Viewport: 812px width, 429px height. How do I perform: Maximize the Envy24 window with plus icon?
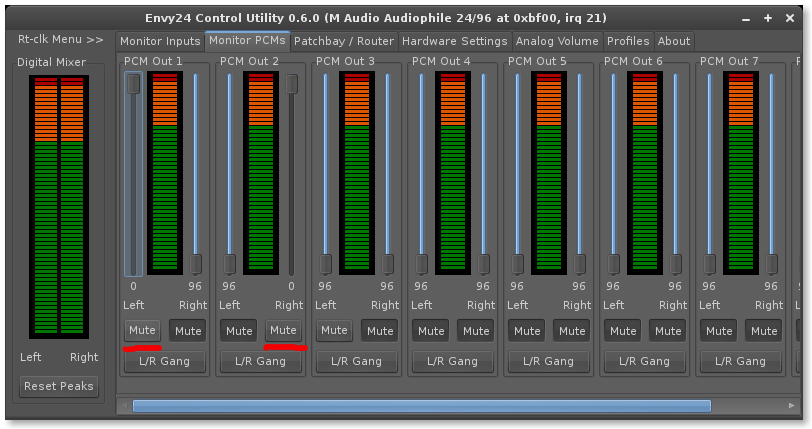pos(767,18)
